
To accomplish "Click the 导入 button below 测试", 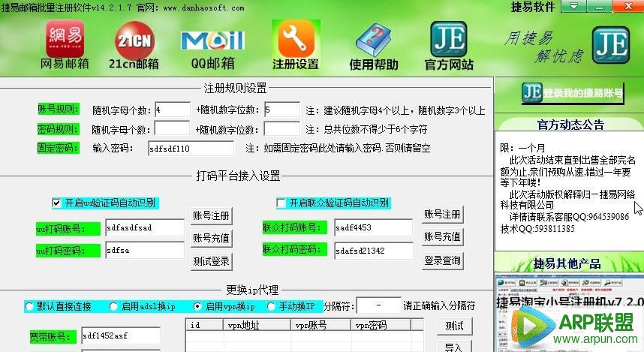I will [x=455, y=347].
